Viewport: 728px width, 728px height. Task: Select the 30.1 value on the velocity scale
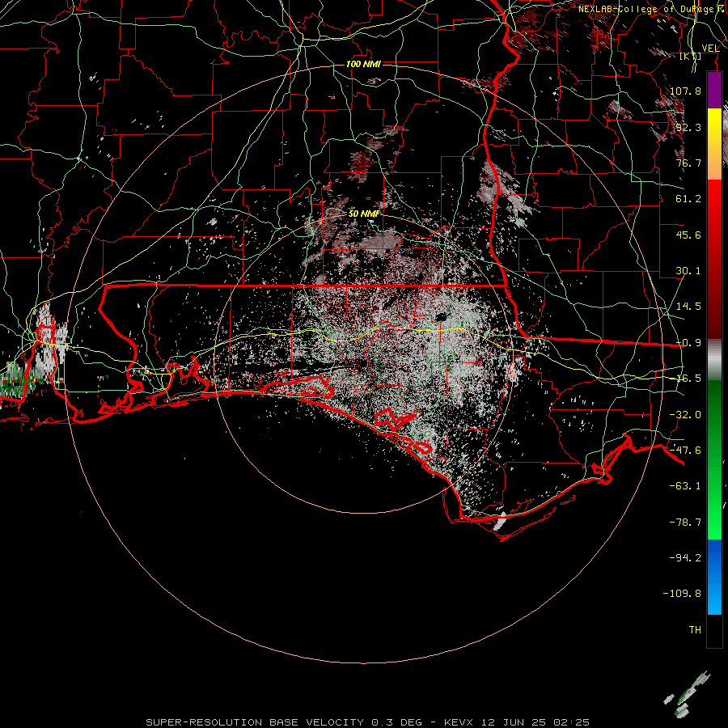[688, 271]
